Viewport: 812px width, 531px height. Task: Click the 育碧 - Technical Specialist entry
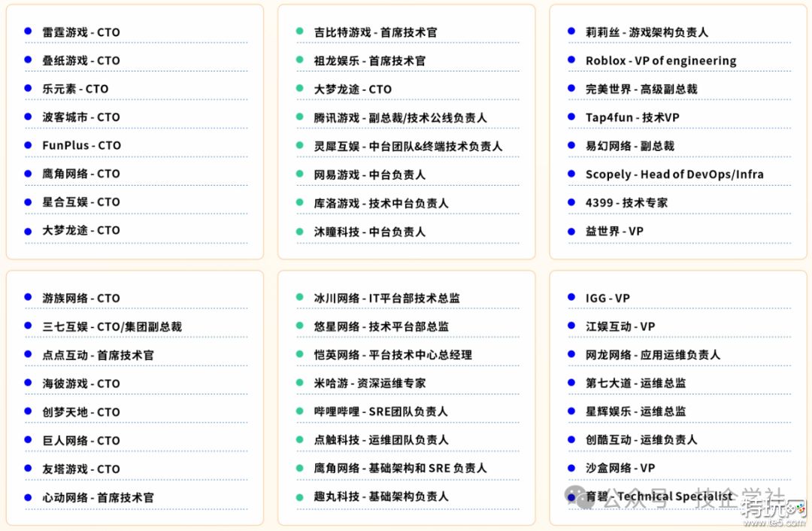pos(659,496)
